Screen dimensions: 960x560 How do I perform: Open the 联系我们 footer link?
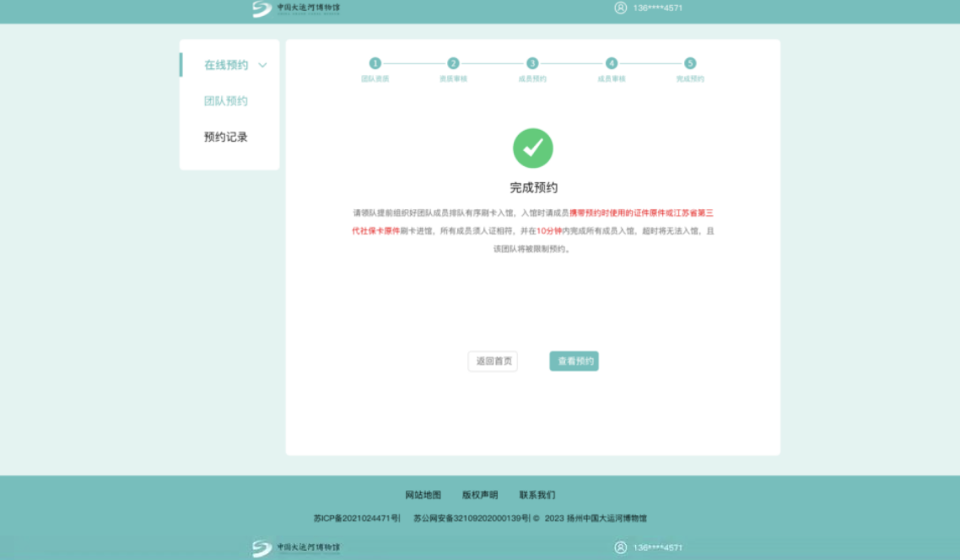click(x=538, y=495)
